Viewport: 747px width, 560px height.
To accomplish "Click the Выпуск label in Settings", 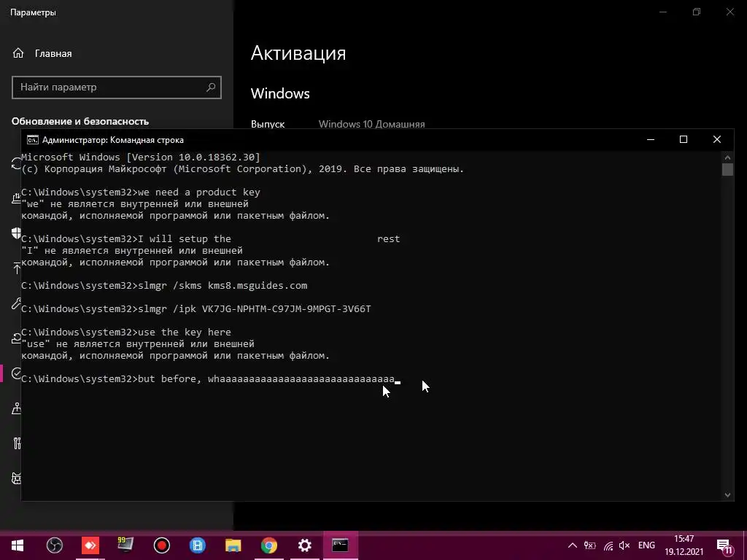I will [x=268, y=124].
